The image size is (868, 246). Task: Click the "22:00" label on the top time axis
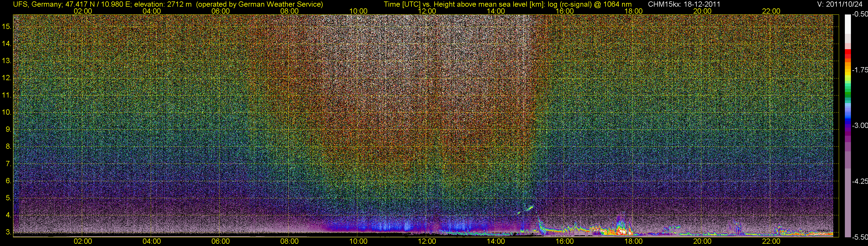pyautogui.click(x=771, y=11)
